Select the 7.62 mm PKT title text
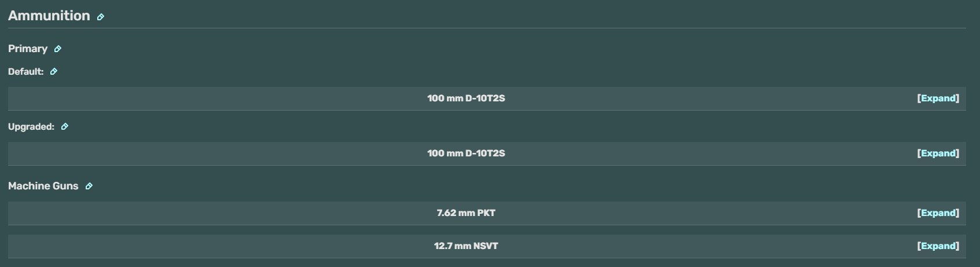Screen dimensions: 980x267 click(466, 213)
